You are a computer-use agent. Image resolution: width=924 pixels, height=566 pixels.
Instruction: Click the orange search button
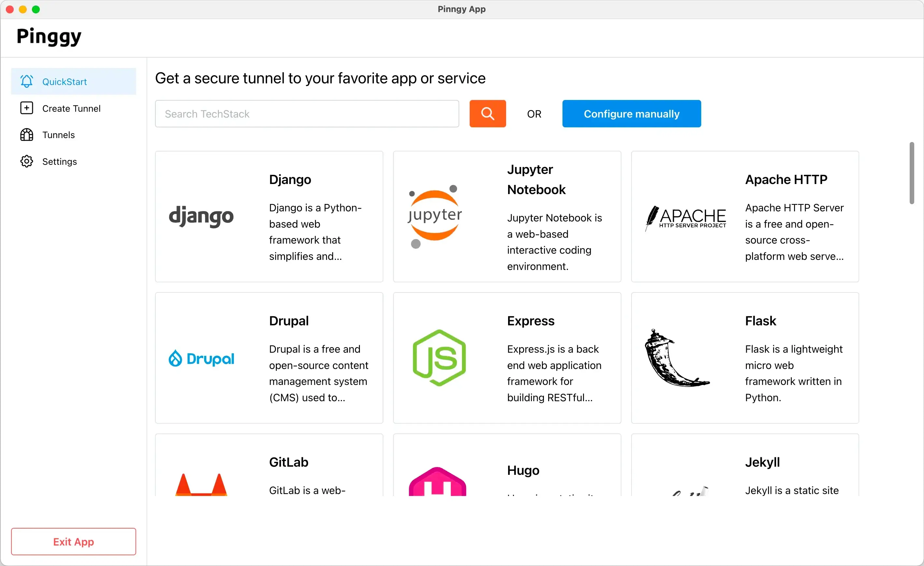pyautogui.click(x=488, y=113)
